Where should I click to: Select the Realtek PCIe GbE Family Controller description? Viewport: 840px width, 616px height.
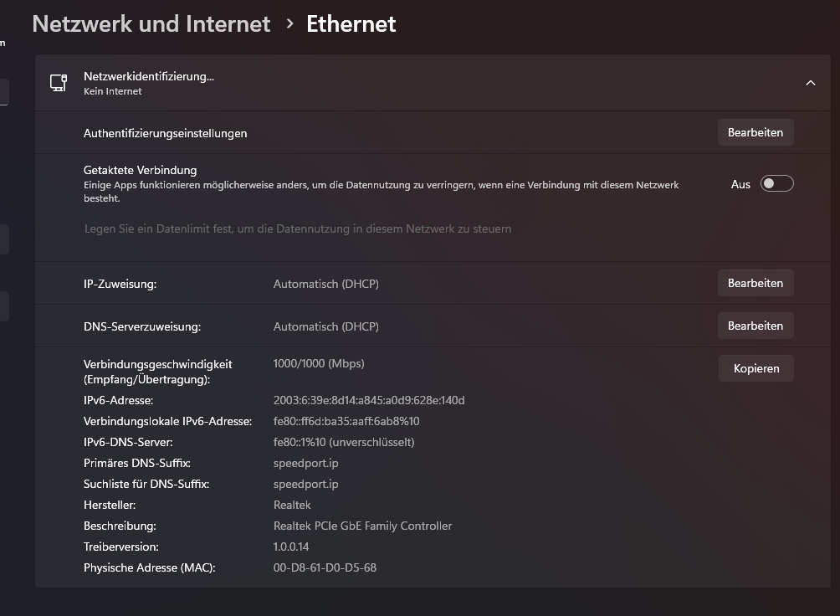[362, 526]
